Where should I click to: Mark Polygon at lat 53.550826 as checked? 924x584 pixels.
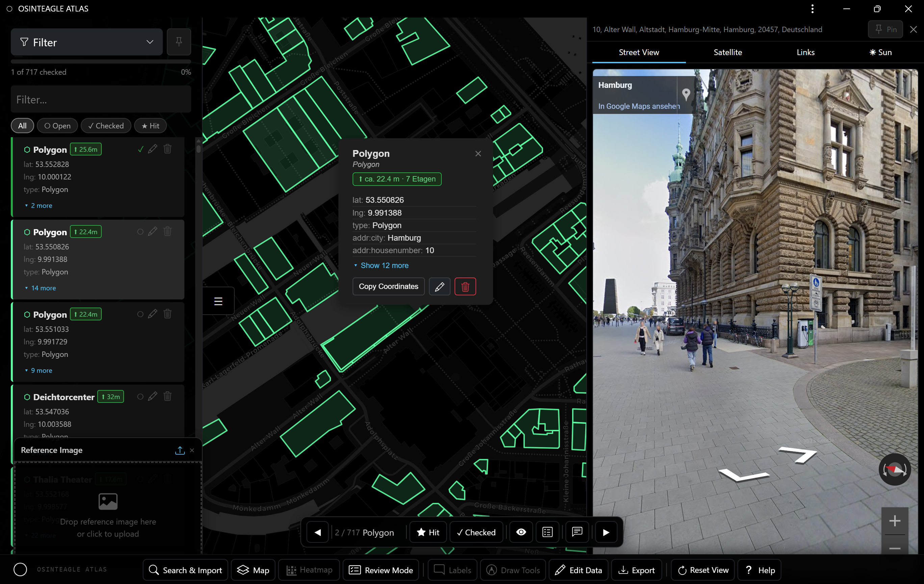140,232
